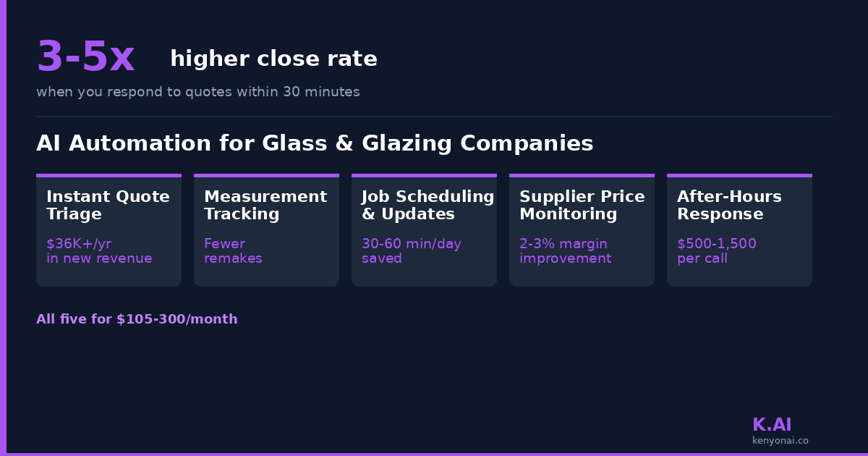
Task: Select the 'higher close rate' text
Action: point(273,59)
